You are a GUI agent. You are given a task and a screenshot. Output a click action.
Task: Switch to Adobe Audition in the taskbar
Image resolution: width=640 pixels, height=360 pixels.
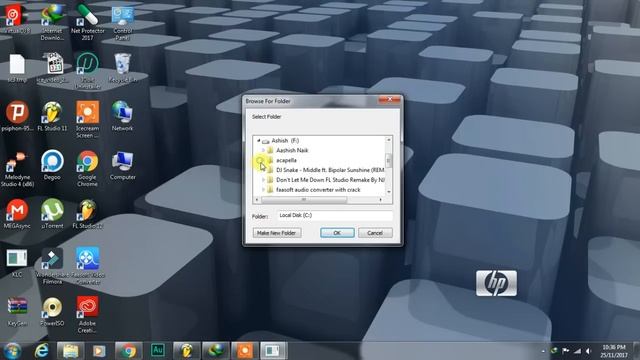158,351
